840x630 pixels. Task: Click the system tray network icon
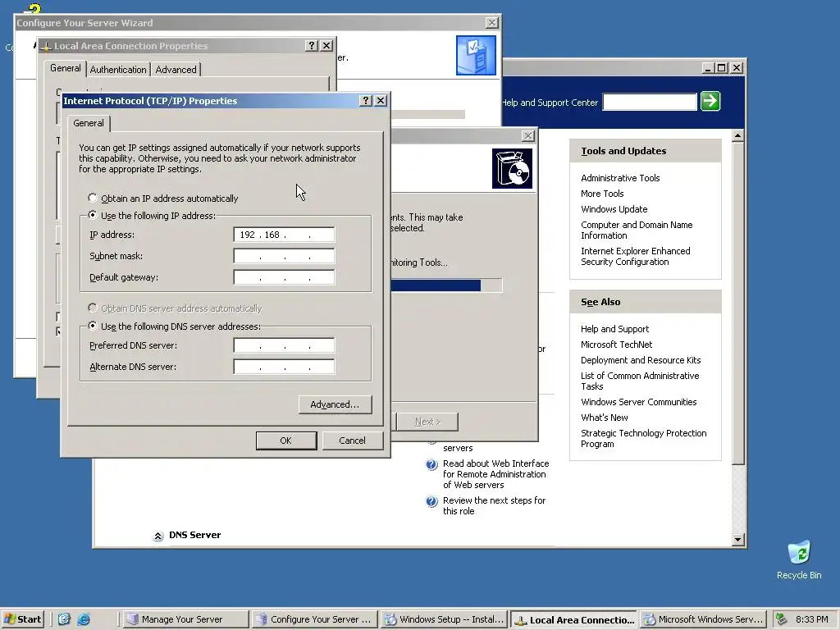(781, 619)
